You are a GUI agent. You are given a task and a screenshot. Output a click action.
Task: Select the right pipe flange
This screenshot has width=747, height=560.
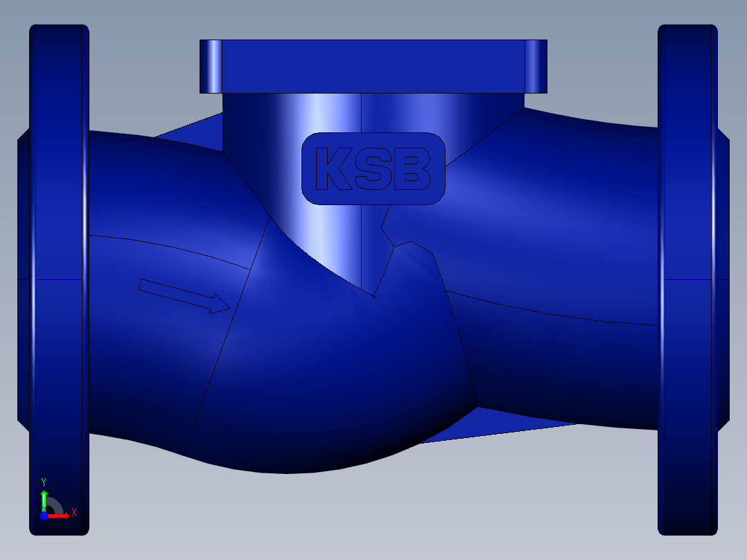tap(687, 280)
